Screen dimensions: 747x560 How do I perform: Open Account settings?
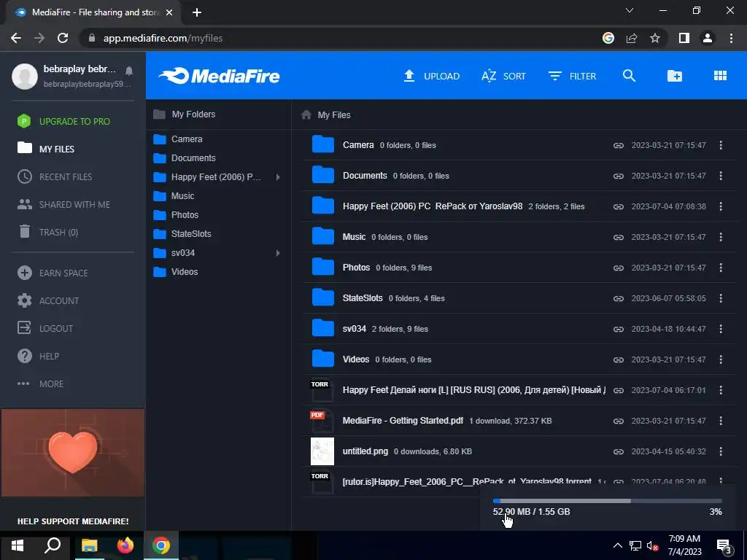click(x=48, y=301)
